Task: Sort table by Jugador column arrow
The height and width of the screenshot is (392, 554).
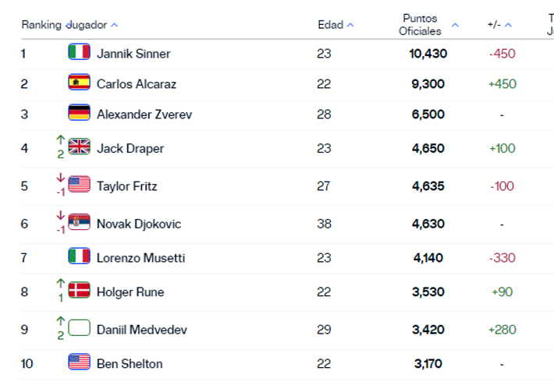Action: pos(115,25)
